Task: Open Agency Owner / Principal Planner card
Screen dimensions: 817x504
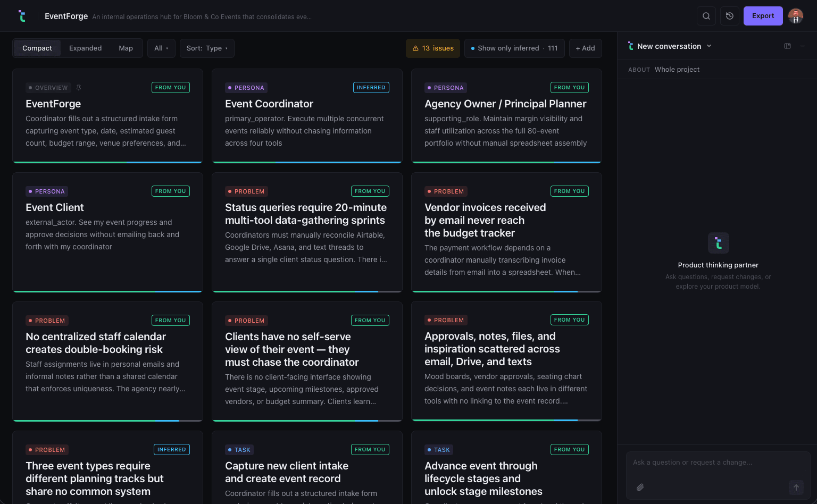Action: pos(506,116)
